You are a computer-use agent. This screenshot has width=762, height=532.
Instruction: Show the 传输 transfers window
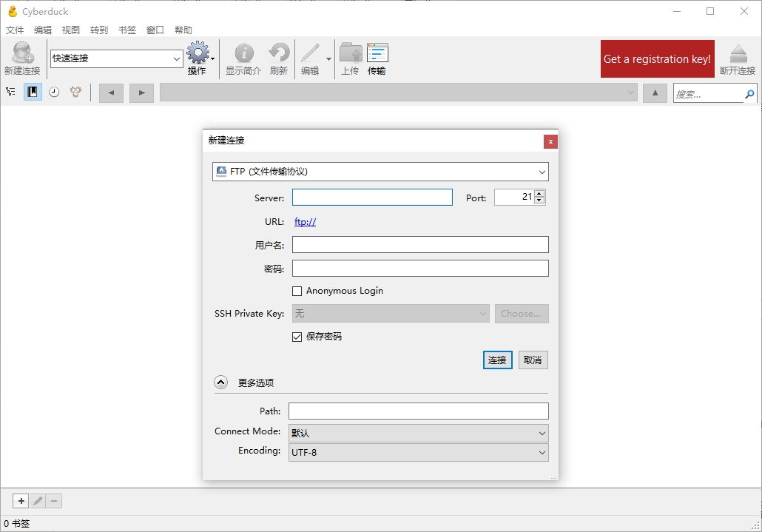(x=377, y=58)
